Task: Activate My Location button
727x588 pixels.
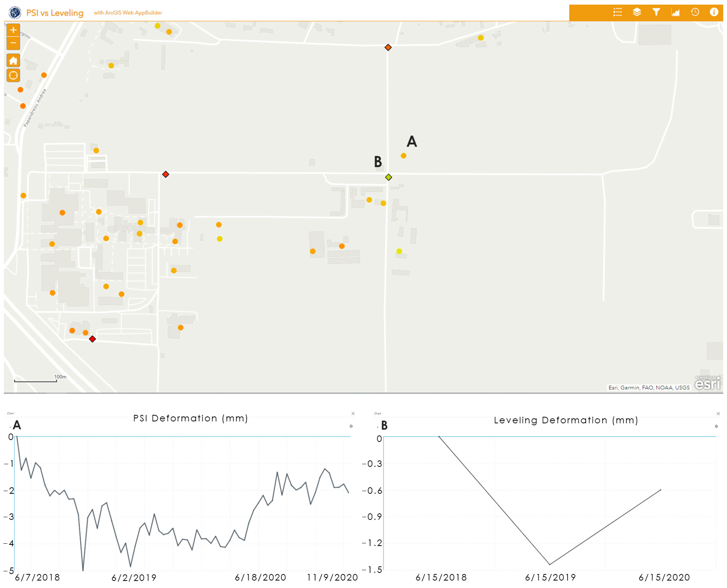Action: click(13, 75)
